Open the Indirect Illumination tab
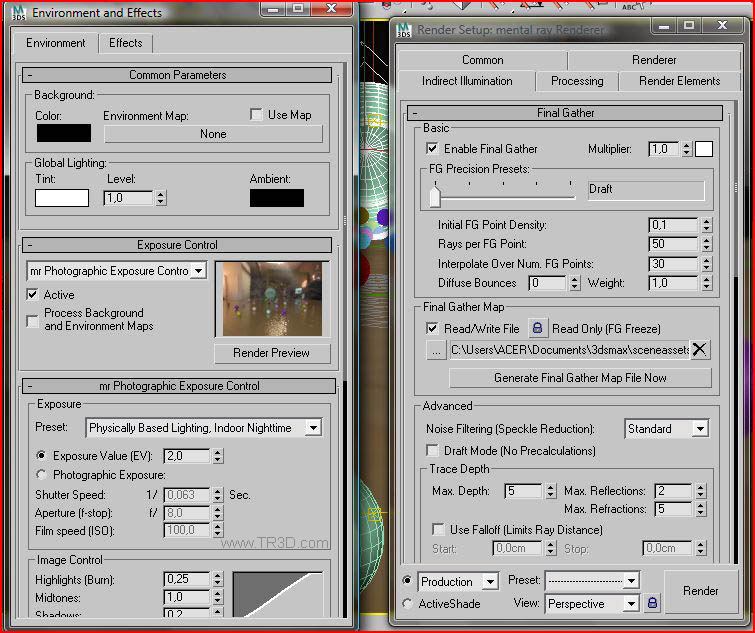755x633 pixels. [467, 81]
